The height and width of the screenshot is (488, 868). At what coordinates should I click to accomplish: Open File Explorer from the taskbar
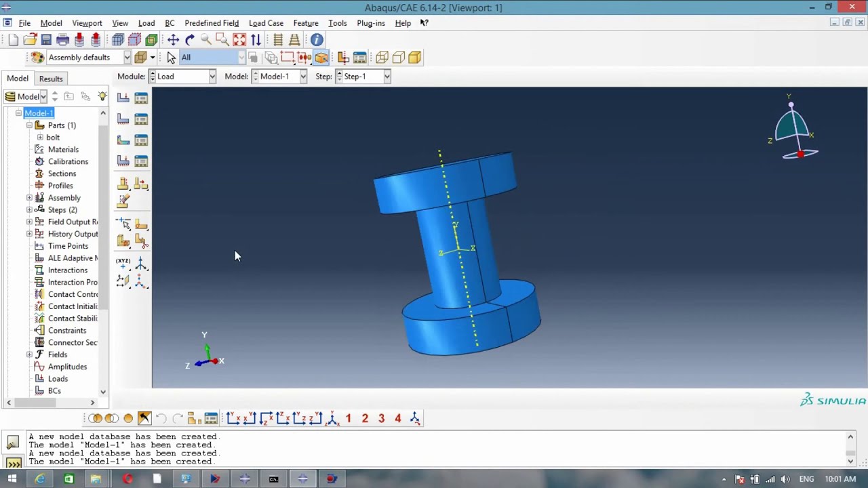coord(96,479)
